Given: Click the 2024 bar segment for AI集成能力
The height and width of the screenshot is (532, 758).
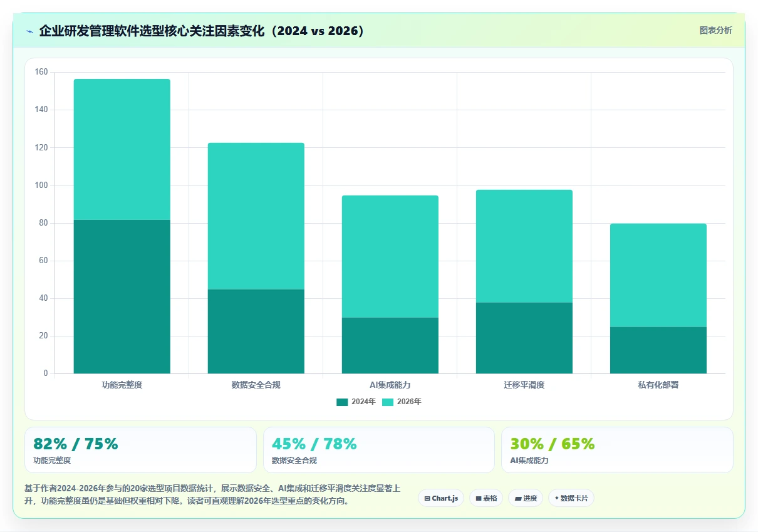Looking at the screenshot, I should [x=390, y=345].
